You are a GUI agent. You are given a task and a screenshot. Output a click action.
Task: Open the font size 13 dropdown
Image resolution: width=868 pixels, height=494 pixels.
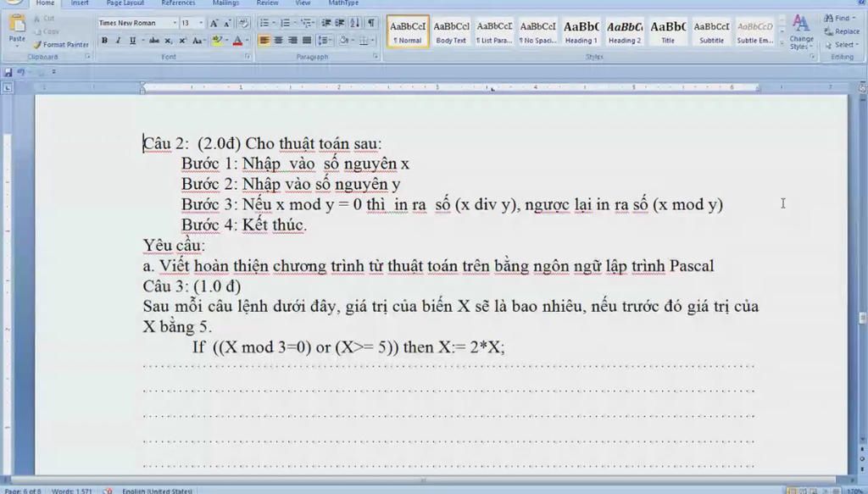pos(201,23)
